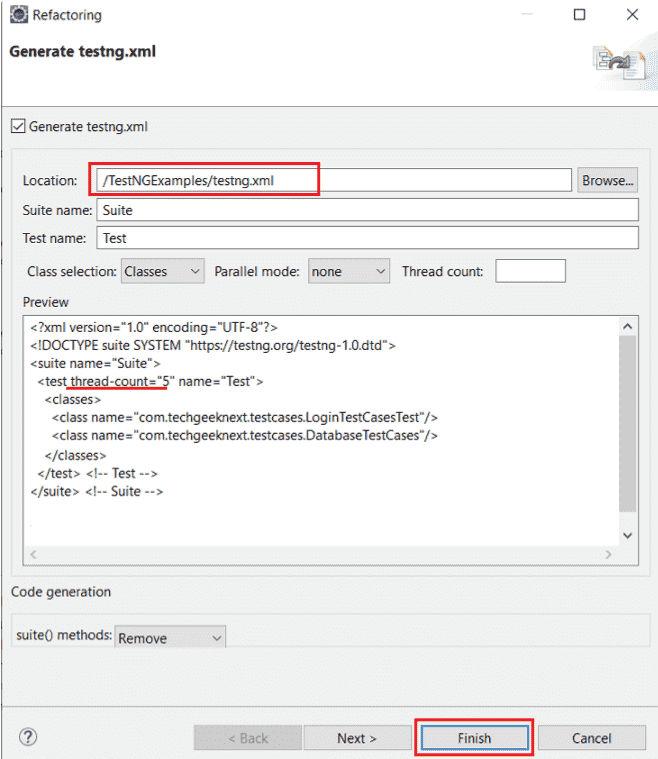Click the preview scroll up arrow
This screenshot has width=658, height=759.
627,326
